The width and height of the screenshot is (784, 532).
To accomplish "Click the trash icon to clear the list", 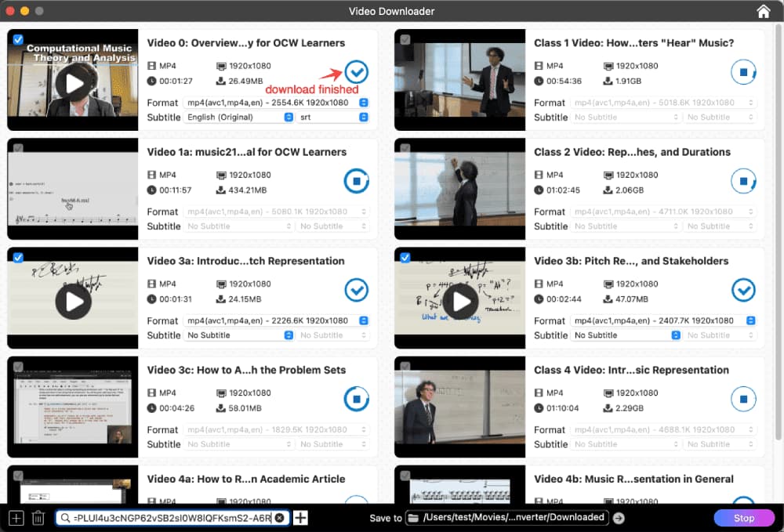I will pos(38,518).
